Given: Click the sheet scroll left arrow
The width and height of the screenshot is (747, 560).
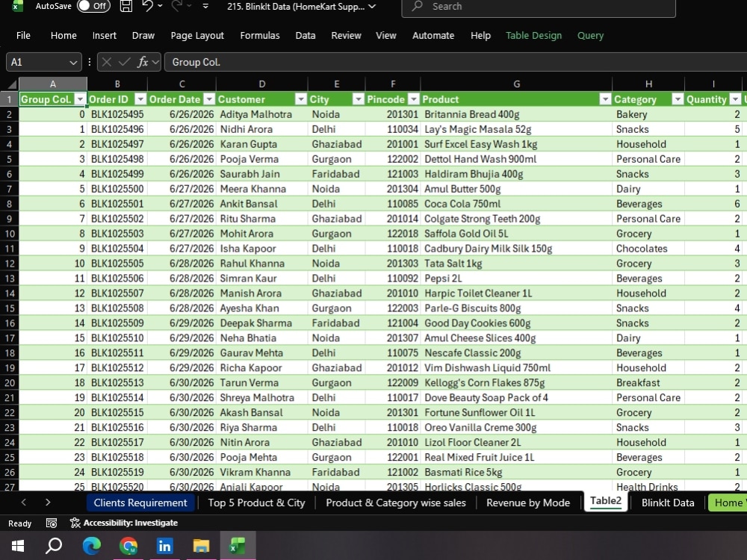Looking at the screenshot, I should tap(24, 502).
